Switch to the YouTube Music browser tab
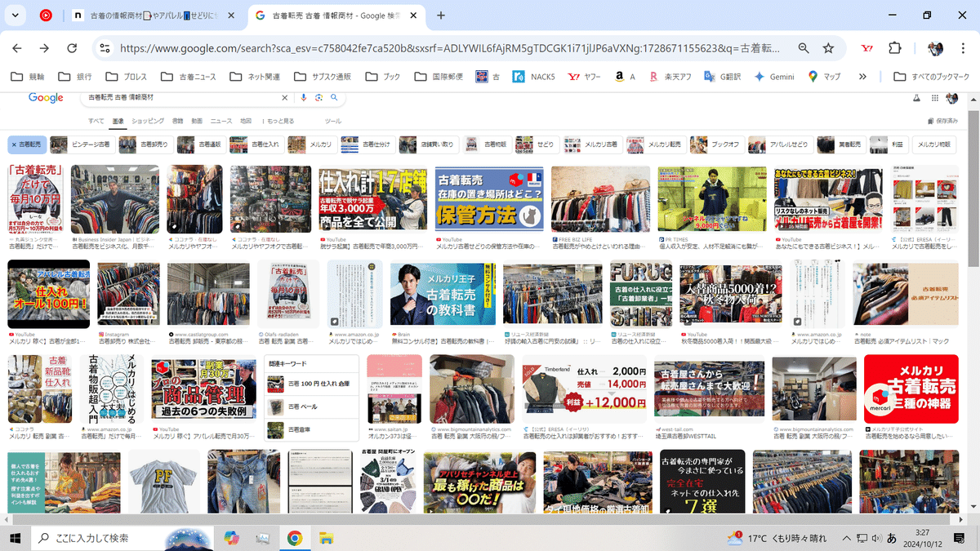The width and height of the screenshot is (980, 551). tap(46, 16)
